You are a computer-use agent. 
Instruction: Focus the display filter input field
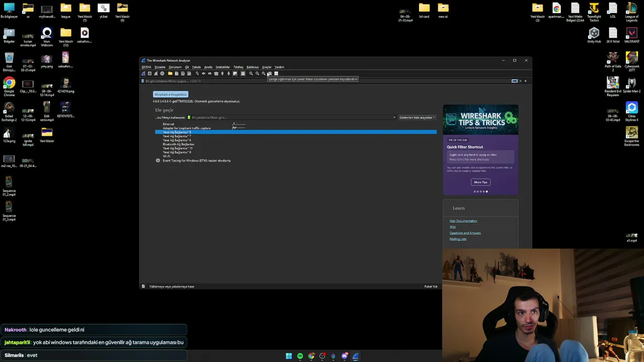pyautogui.click(x=327, y=81)
